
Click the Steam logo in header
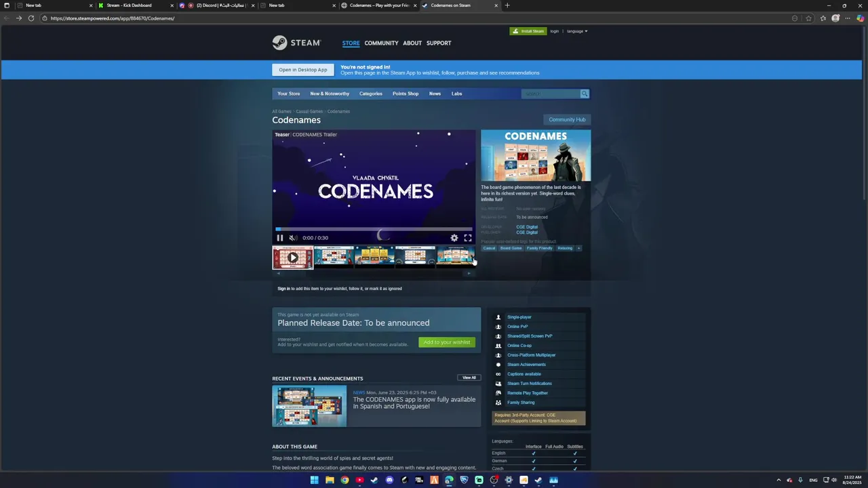pos(296,43)
